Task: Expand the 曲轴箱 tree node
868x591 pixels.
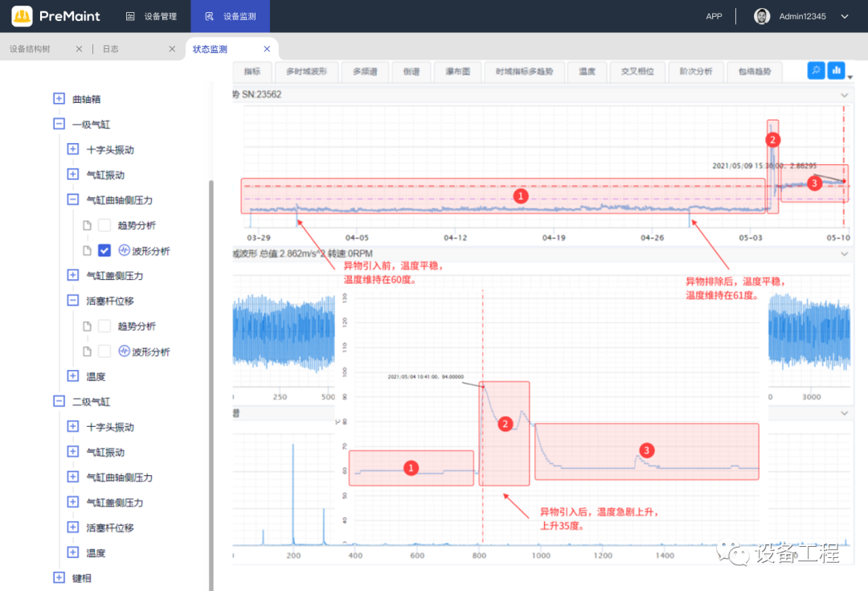Action: point(59,99)
